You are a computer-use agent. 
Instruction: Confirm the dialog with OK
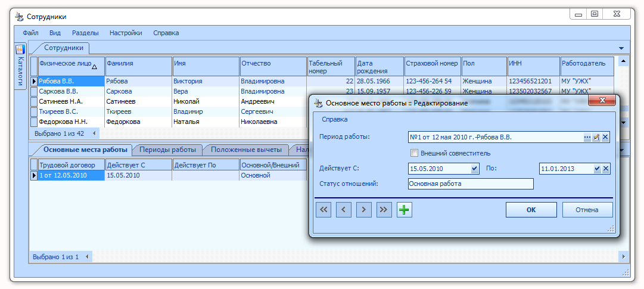point(531,210)
